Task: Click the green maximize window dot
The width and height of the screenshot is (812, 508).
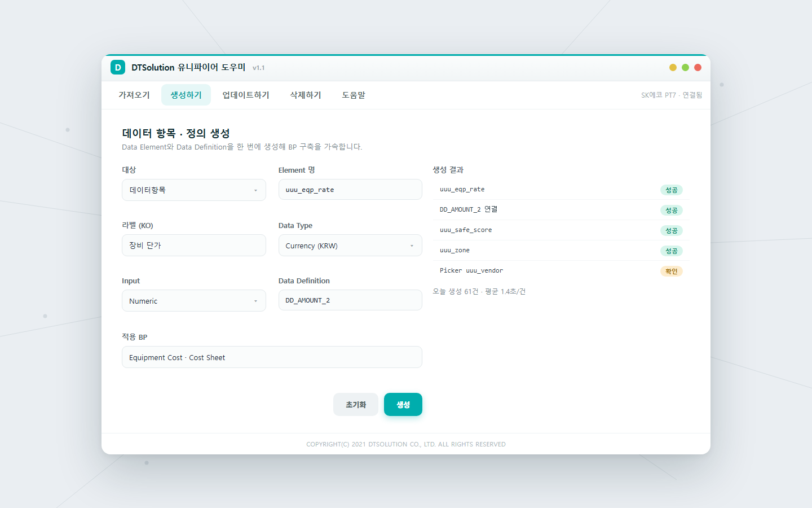Action: 685,67
